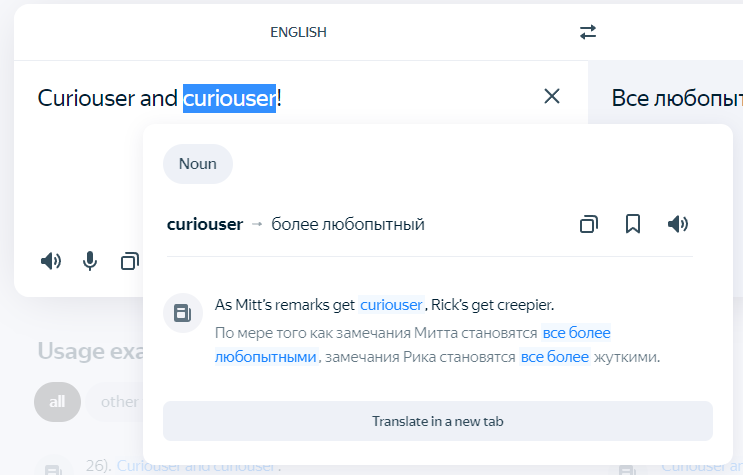Clear the source text with X
Image resolution: width=743 pixels, height=475 pixels.
(x=552, y=96)
